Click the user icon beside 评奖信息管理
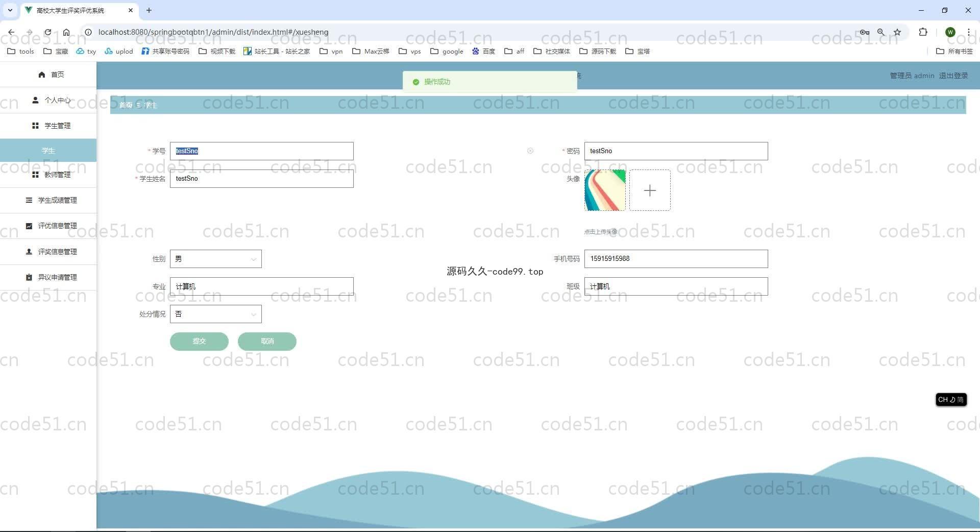 click(x=29, y=252)
